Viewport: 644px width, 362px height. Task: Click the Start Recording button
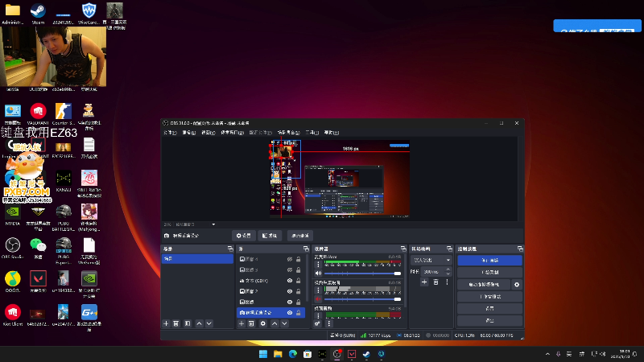[x=489, y=272]
